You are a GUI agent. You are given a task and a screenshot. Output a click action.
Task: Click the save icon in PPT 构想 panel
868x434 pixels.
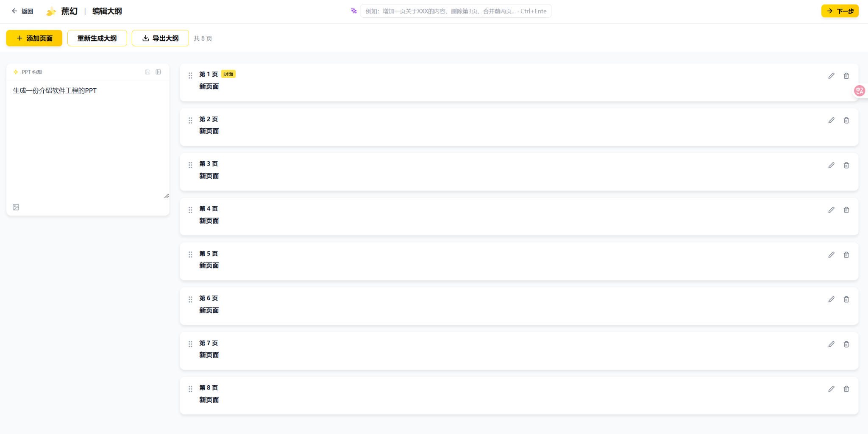pyautogui.click(x=147, y=72)
